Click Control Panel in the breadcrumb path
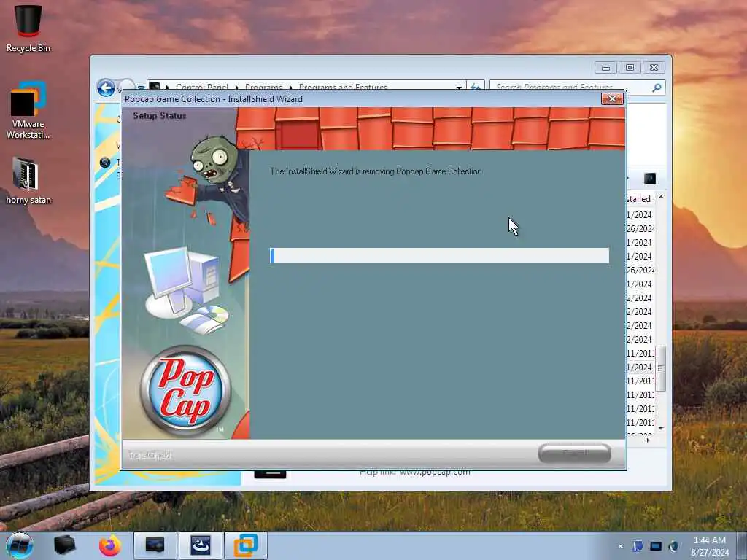 (202, 87)
